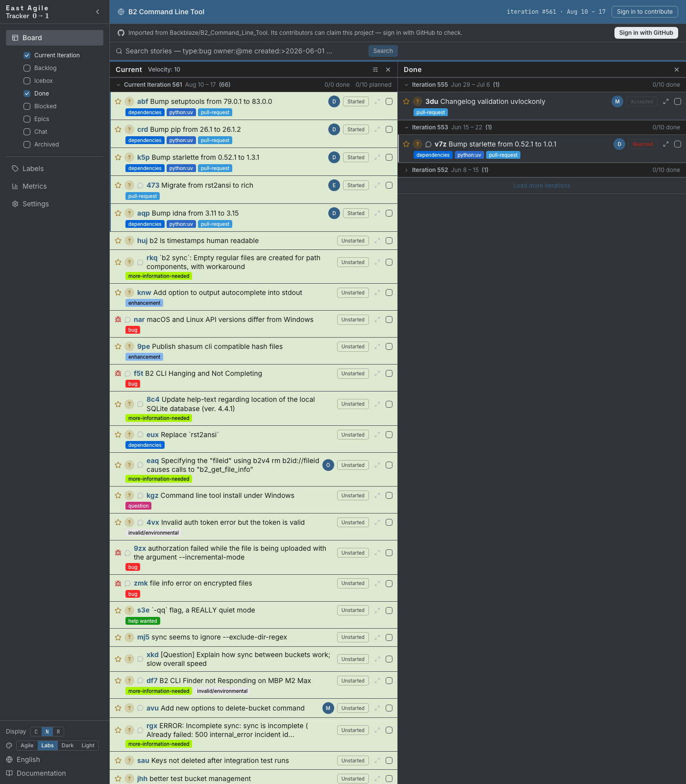
Task: Click the GitHub logo icon in the import banner
Action: pos(121,33)
